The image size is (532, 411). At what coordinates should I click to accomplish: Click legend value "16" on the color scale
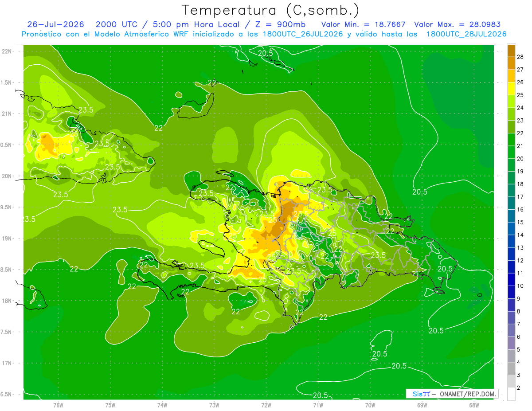pyautogui.click(x=520, y=209)
